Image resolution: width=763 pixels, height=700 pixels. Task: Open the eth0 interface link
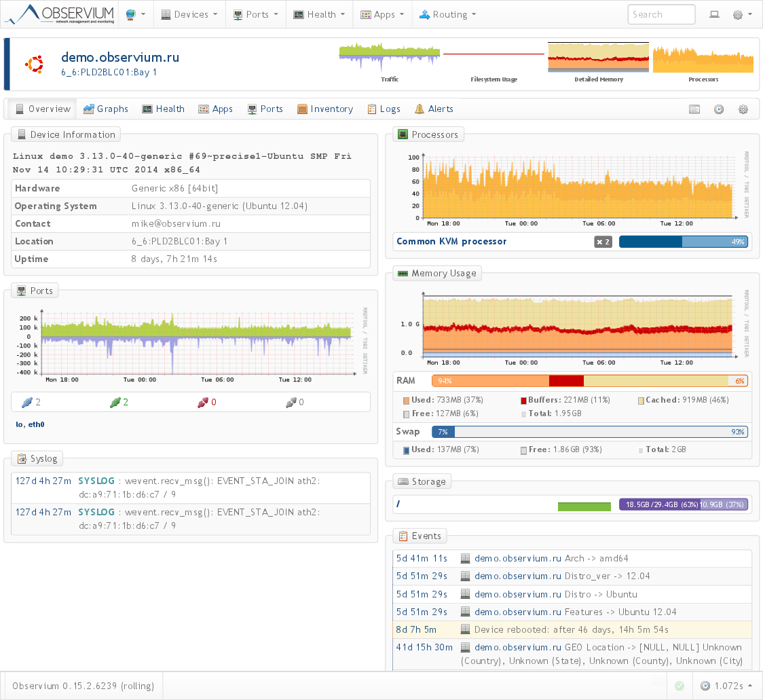[36, 424]
